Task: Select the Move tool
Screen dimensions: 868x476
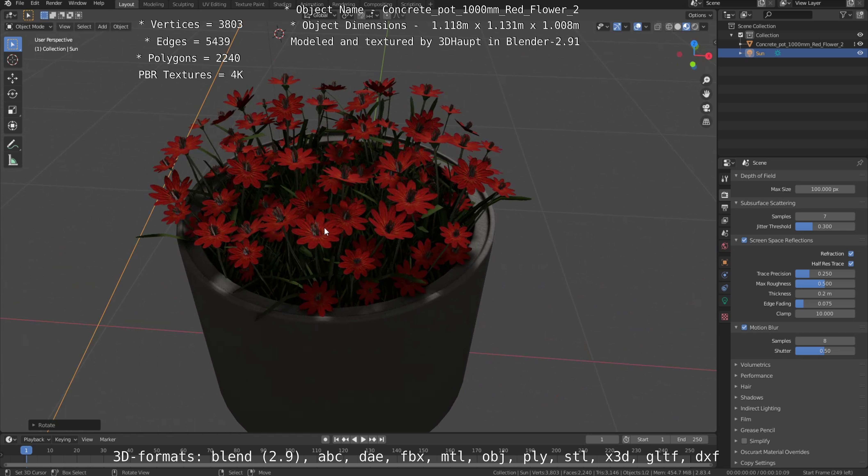Action: click(x=13, y=78)
